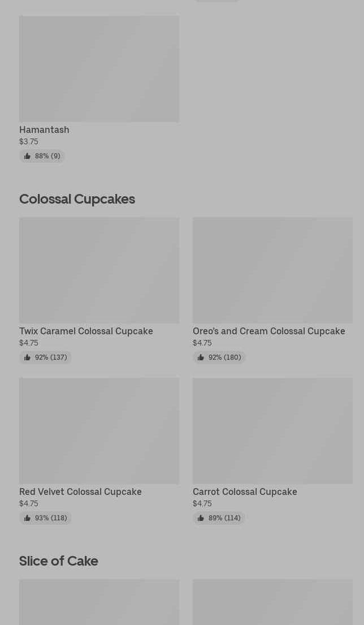This screenshot has height=625, width=364.
Task: Select Red Velvet Colossal Cupcake title
Action: (80, 492)
